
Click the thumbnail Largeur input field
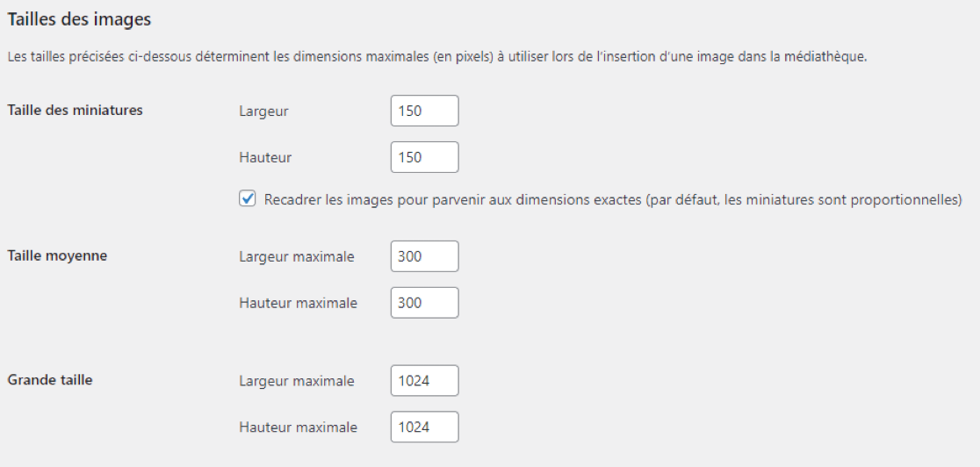coord(424,111)
